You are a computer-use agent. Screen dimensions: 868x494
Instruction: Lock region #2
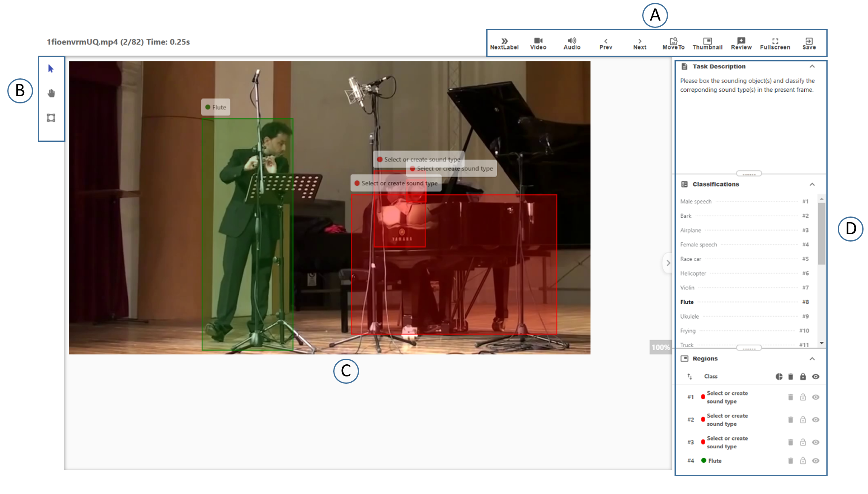coord(803,420)
